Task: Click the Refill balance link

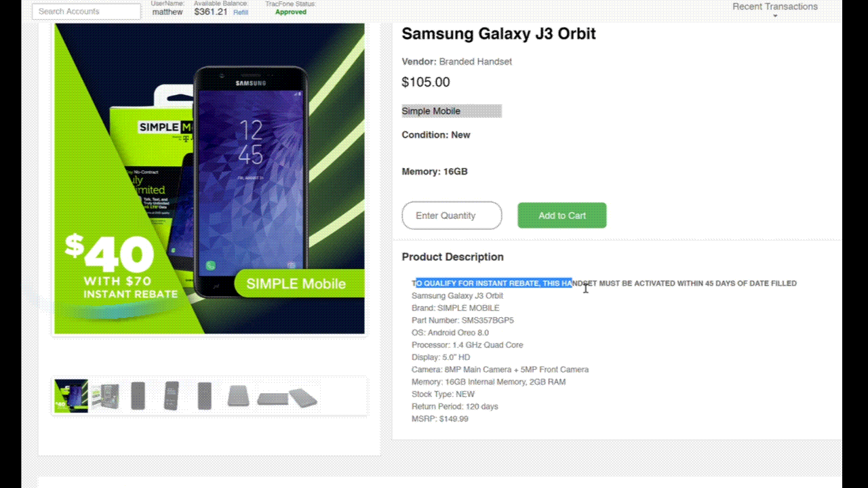Action: pyautogui.click(x=241, y=12)
